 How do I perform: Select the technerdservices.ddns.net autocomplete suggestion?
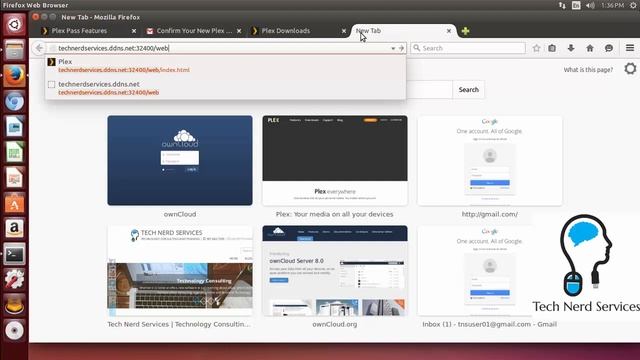tap(225, 88)
